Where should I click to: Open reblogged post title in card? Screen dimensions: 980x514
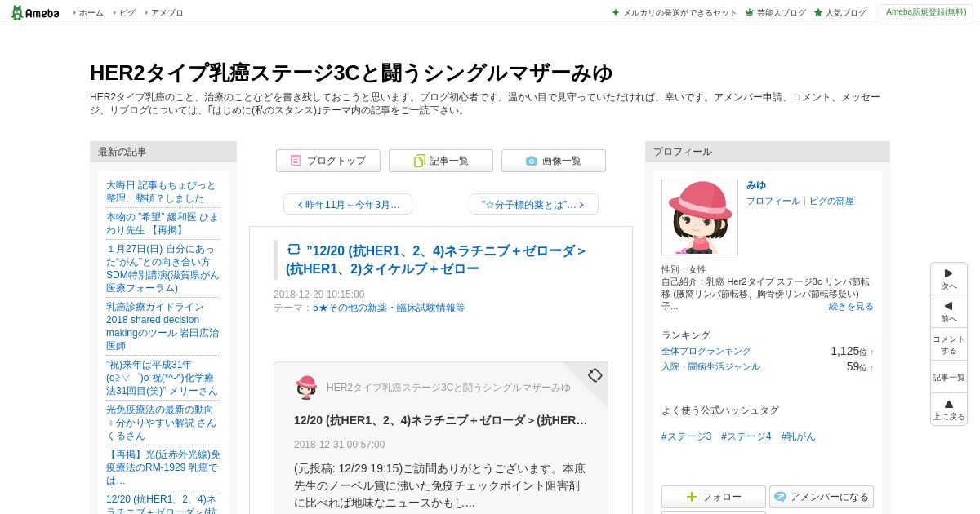441,420
